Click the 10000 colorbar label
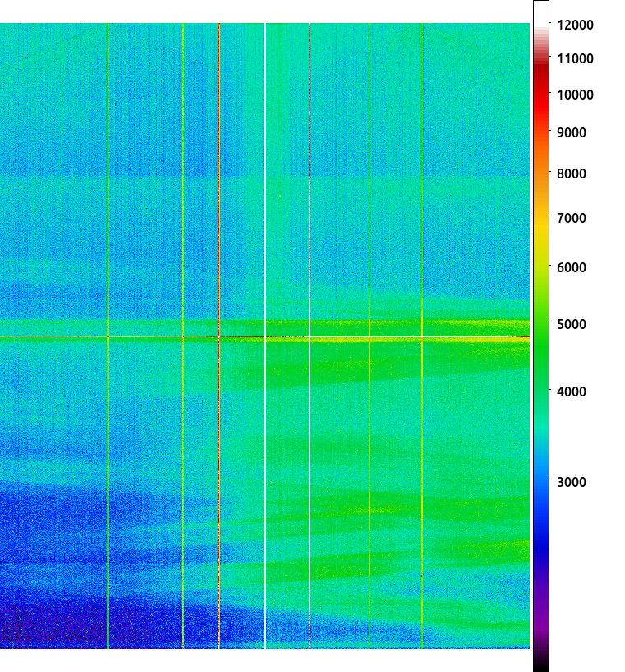This screenshot has width=625, height=672. click(575, 95)
